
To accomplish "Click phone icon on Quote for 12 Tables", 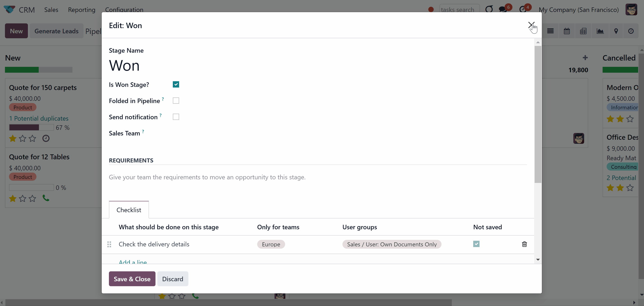I will (x=46, y=198).
